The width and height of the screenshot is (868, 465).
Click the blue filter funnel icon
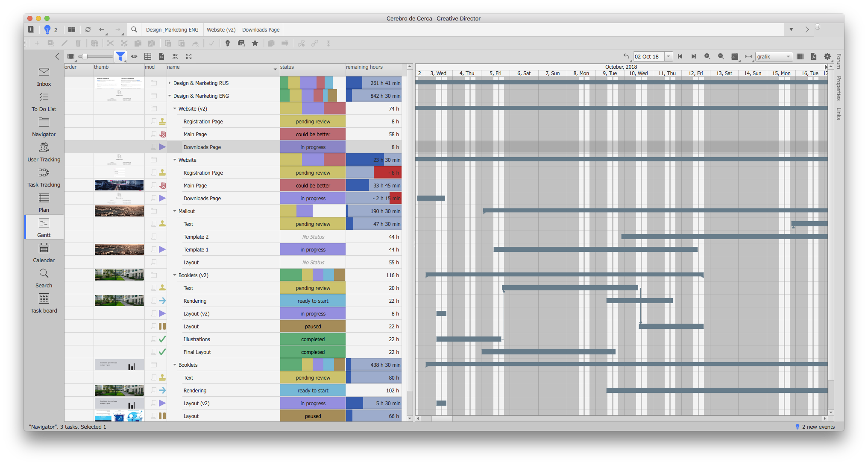click(120, 56)
